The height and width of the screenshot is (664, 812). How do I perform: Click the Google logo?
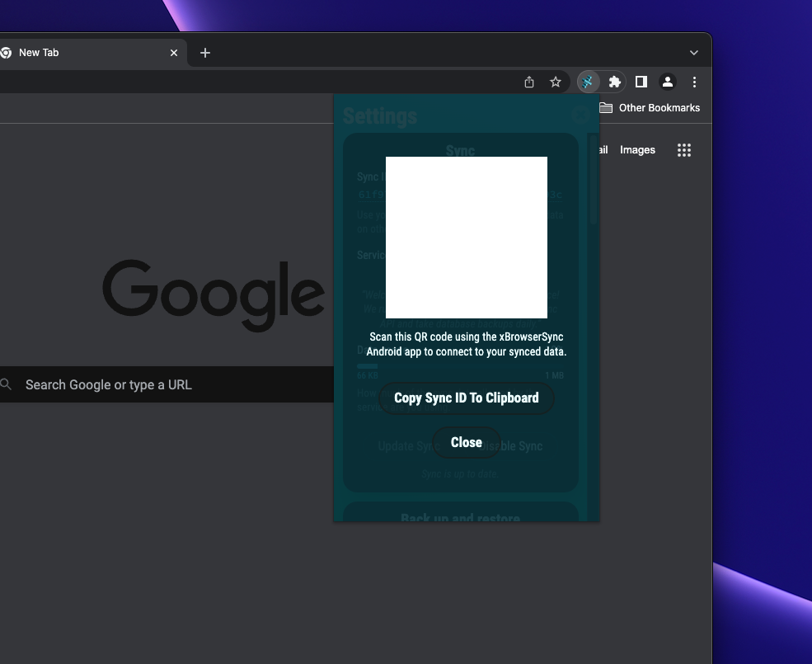coord(213,294)
